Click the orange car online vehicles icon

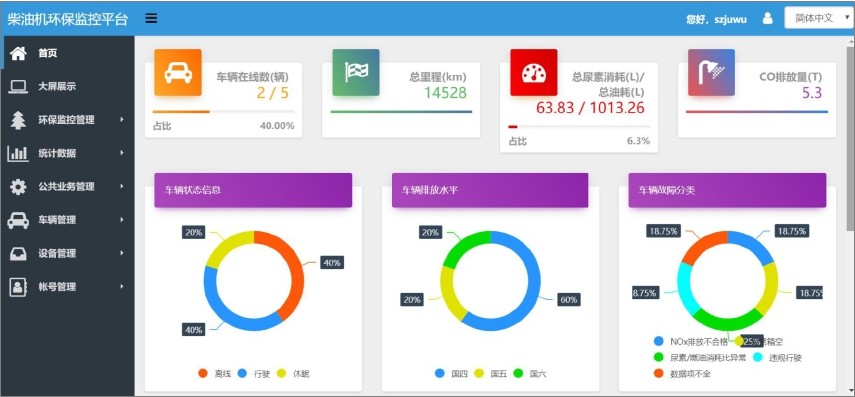tap(178, 73)
